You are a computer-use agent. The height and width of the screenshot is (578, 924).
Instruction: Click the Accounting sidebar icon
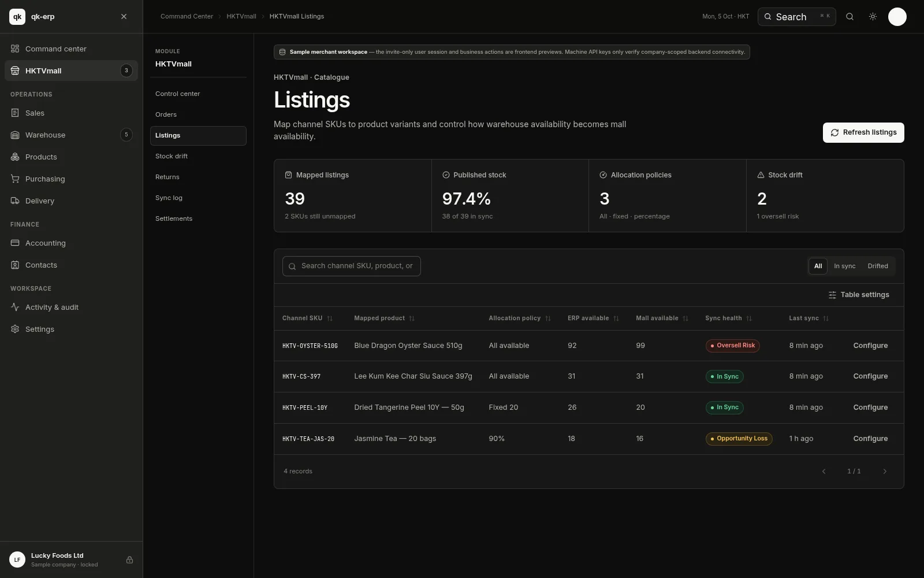click(x=15, y=243)
